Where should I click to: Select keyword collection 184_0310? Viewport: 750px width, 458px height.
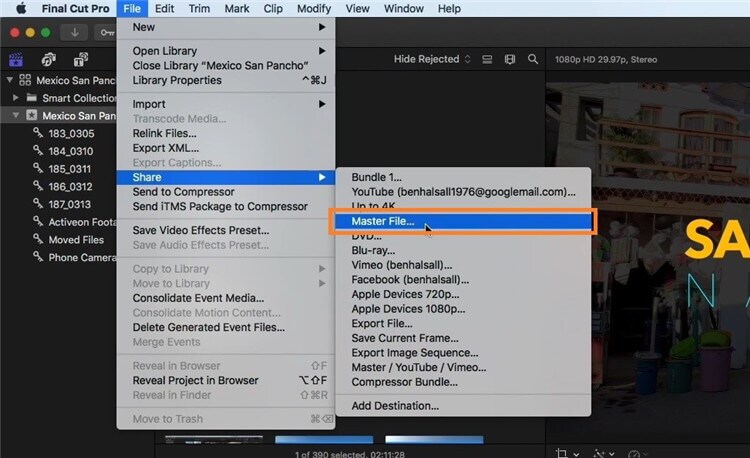pyautogui.click(x=70, y=151)
